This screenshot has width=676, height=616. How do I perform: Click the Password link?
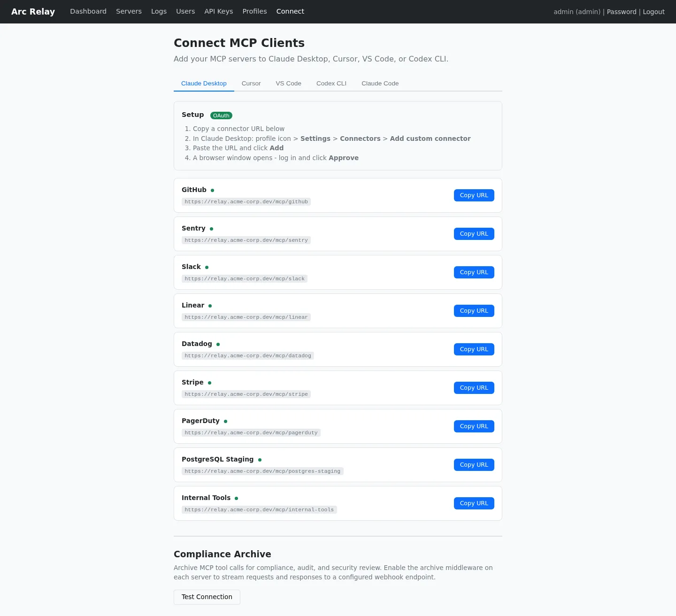tap(622, 12)
